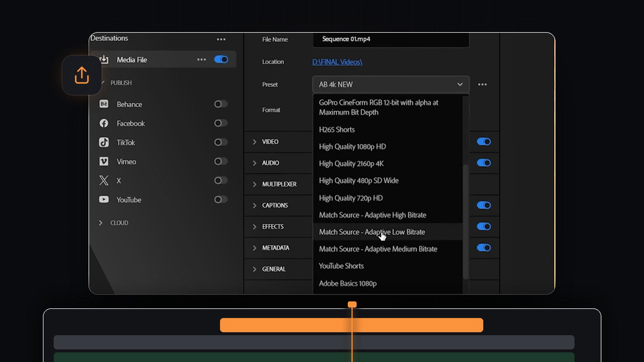The width and height of the screenshot is (644, 362).
Task: Turn off the VIDEO section toggle
Action: pos(484,142)
